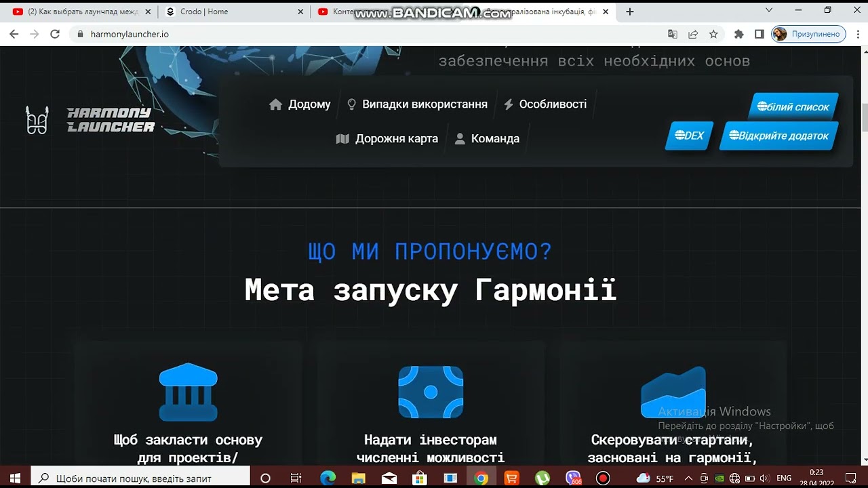The image size is (868, 488).
Task: Open Cortana circle icon in taskbar
Action: tap(265, 478)
